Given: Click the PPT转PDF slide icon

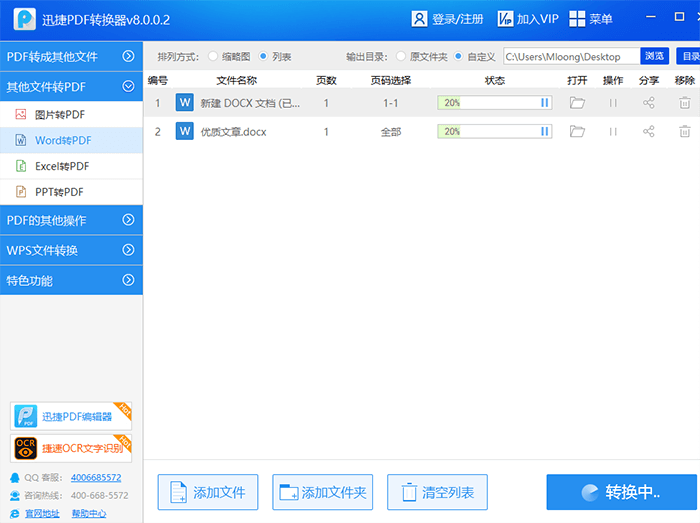Looking at the screenshot, I should click(21, 192).
